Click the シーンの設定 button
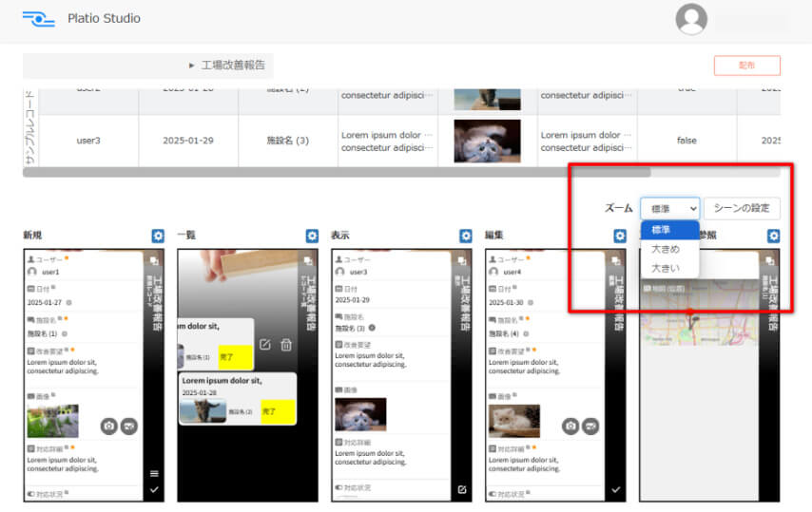Screen dimensions: 812x512 (x=742, y=208)
